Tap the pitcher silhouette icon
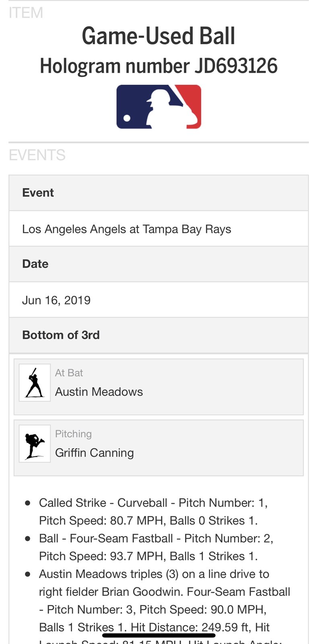The width and height of the screenshot is (317, 644). click(x=35, y=444)
